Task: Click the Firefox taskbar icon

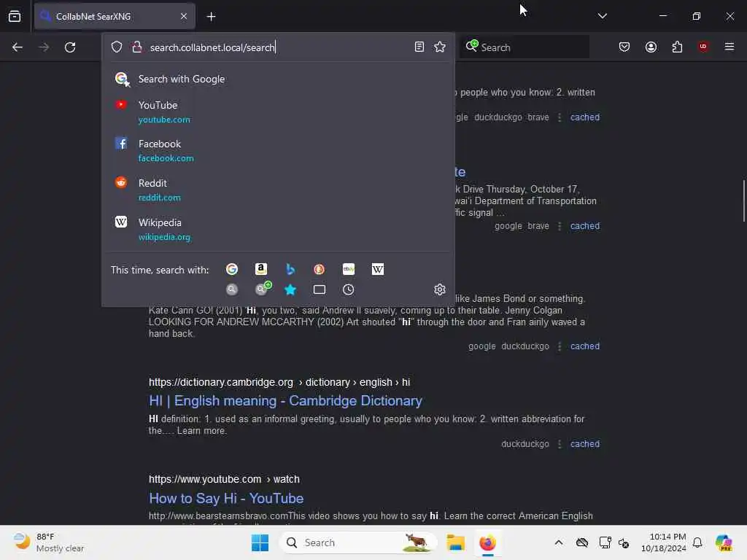Action: pyautogui.click(x=487, y=542)
